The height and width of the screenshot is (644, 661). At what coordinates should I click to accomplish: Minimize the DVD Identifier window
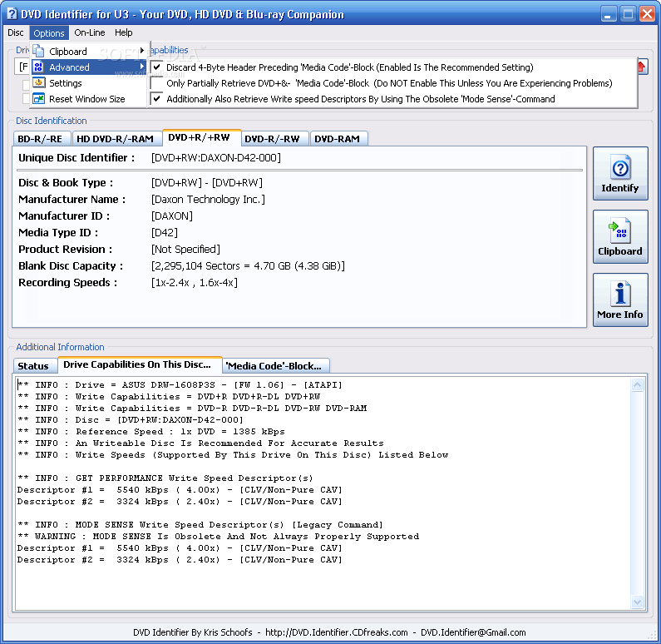[608, 14]
